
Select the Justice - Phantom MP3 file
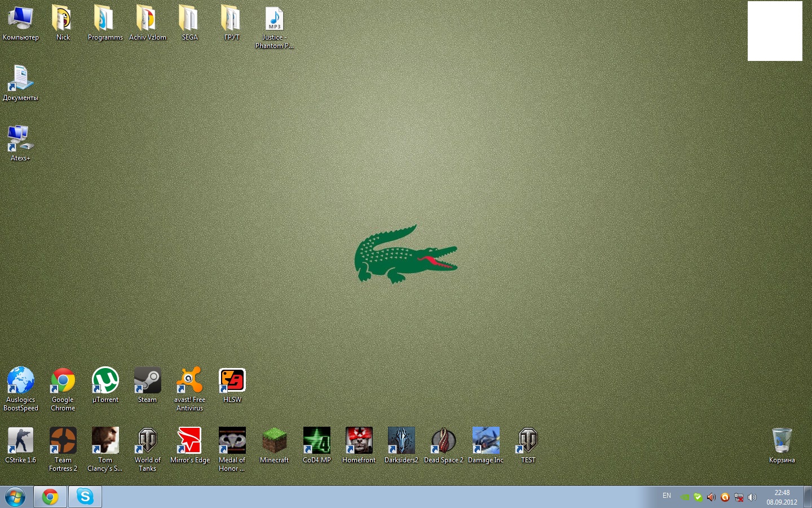point(275,28)
